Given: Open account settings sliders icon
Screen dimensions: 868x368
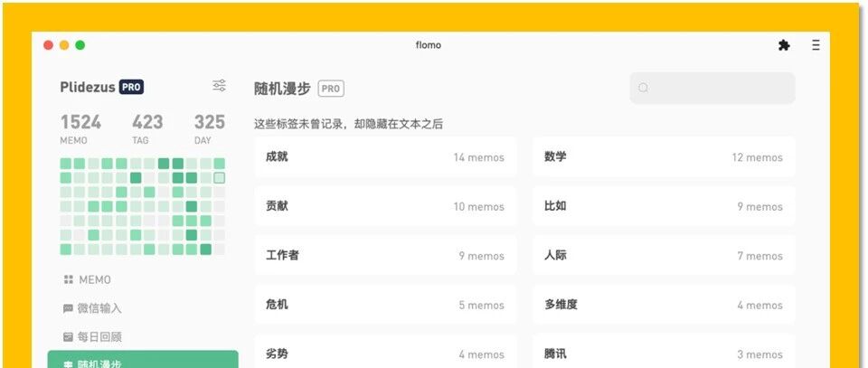Looking at the screenshot, I should click(219, 86).
